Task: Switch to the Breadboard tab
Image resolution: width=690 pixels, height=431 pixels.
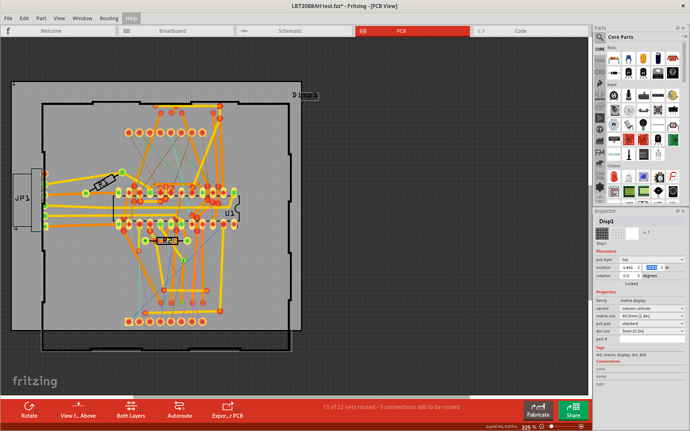Action: pos(176,31)
